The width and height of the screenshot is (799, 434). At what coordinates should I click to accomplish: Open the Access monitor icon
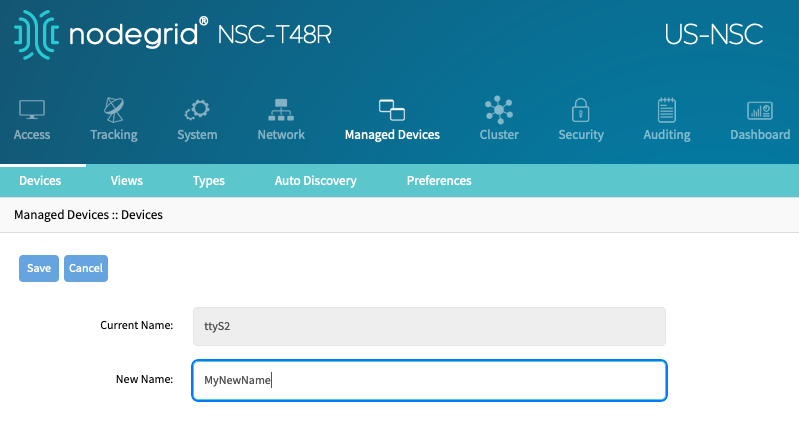coord(32,110)
